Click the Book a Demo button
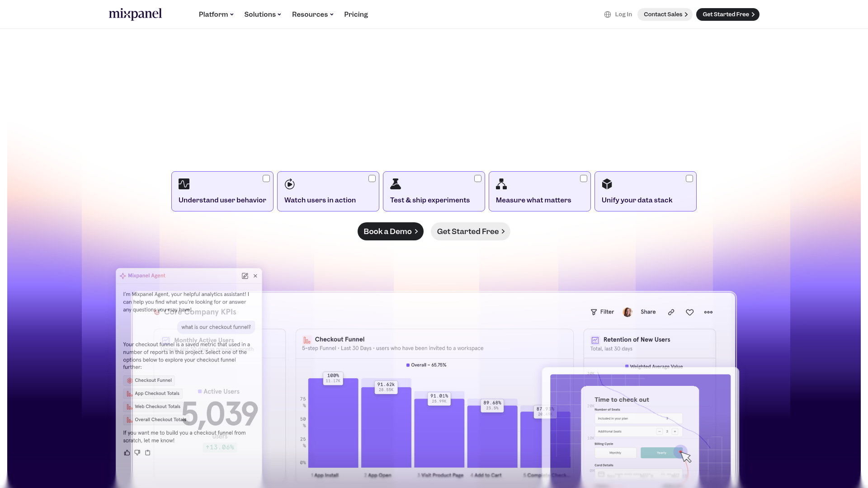The width and height of the screenshot is (868, 488). (x=391, y=231)
